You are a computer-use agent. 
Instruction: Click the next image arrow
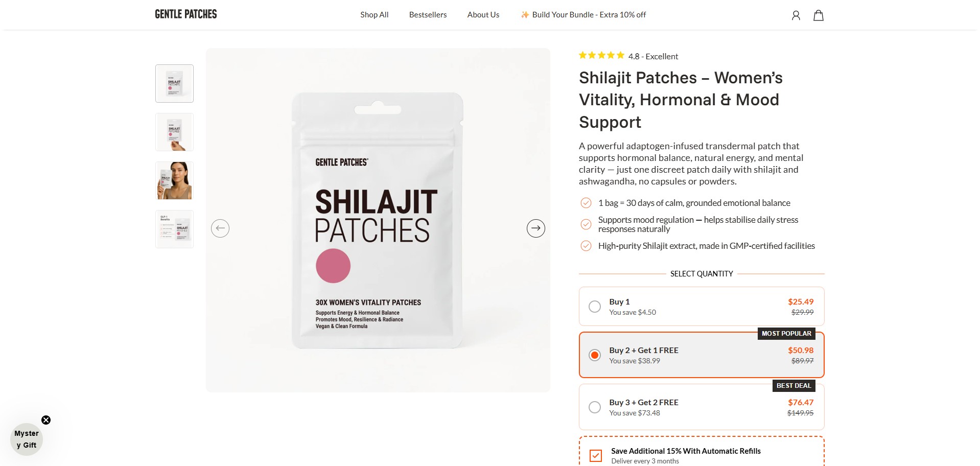click(x=535, y=228)
